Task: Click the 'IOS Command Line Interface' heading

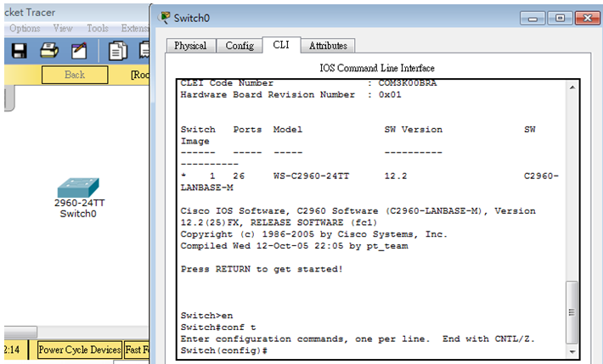Action: tap(377, 68)
